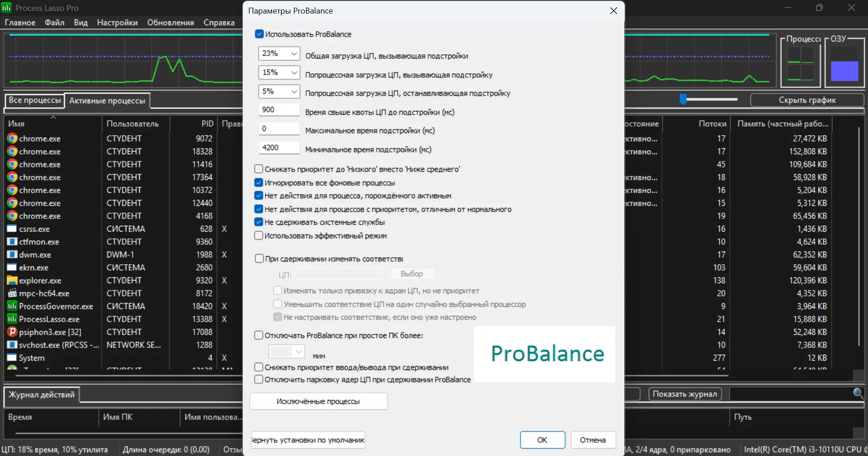Uncheck Игнорировать все фоновые процессы
This screenshot has width=868, height=456.
(259, 182)
